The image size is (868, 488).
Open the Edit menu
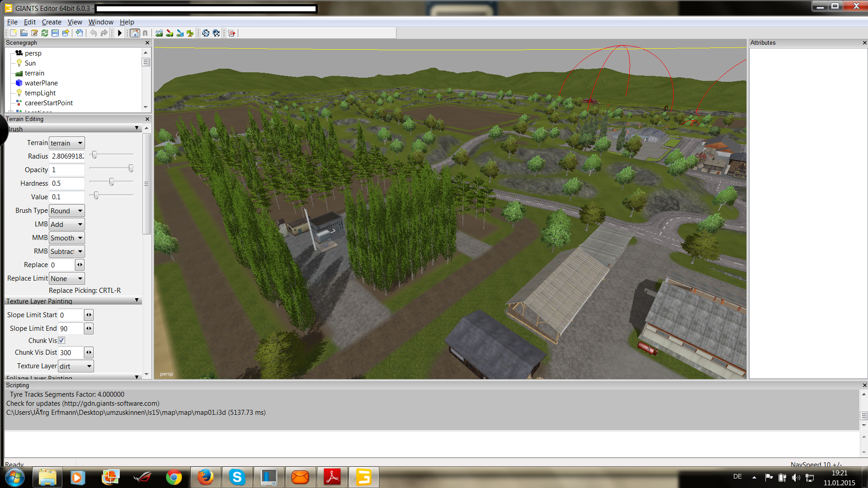point(30,22)
